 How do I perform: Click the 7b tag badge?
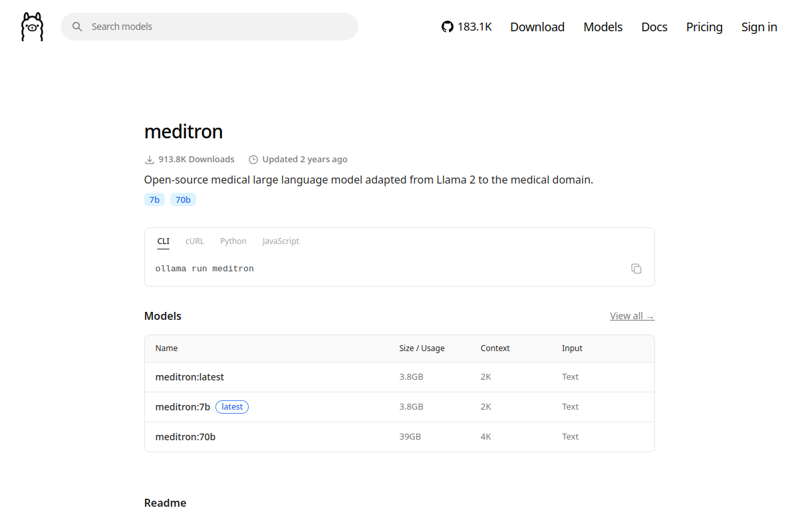click(154, 199)
